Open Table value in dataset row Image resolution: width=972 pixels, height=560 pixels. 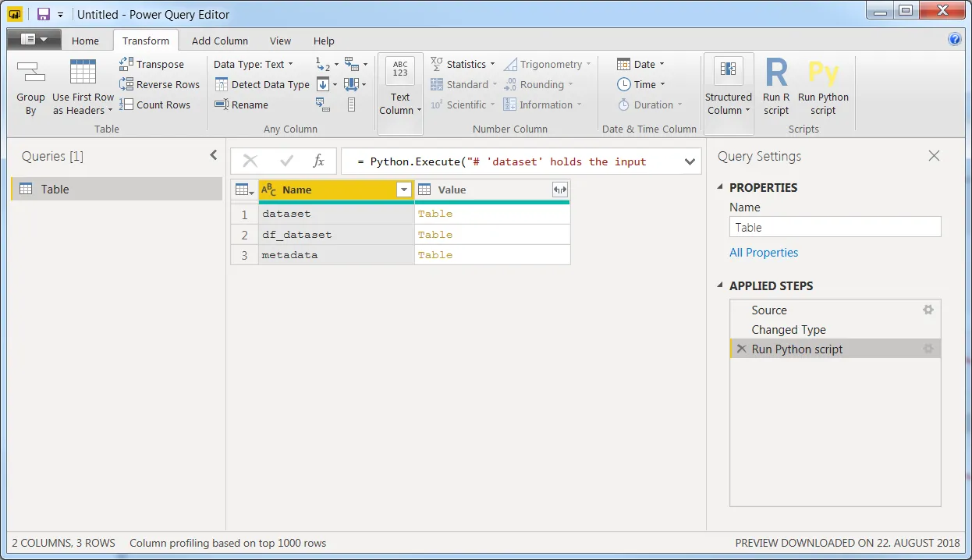[435, 214]
